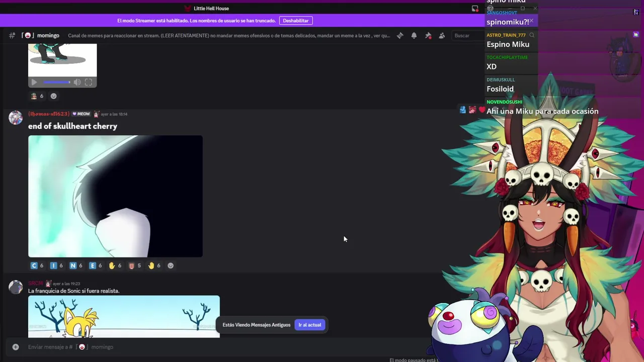644x362 pixels.
Task: Click the role icon next to SRCM name
Action: point(48,284)
